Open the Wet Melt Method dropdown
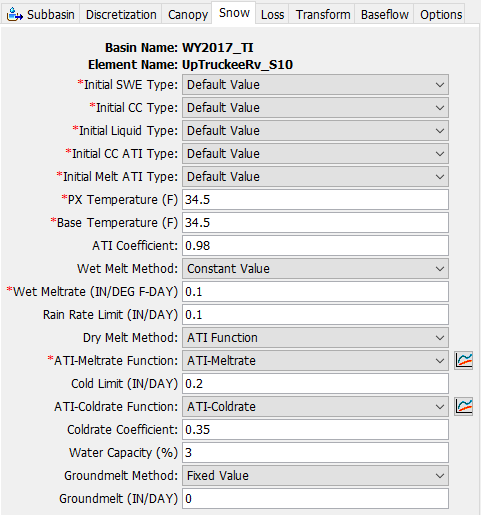This screenshot has height=515, width=481. (315, 269)
